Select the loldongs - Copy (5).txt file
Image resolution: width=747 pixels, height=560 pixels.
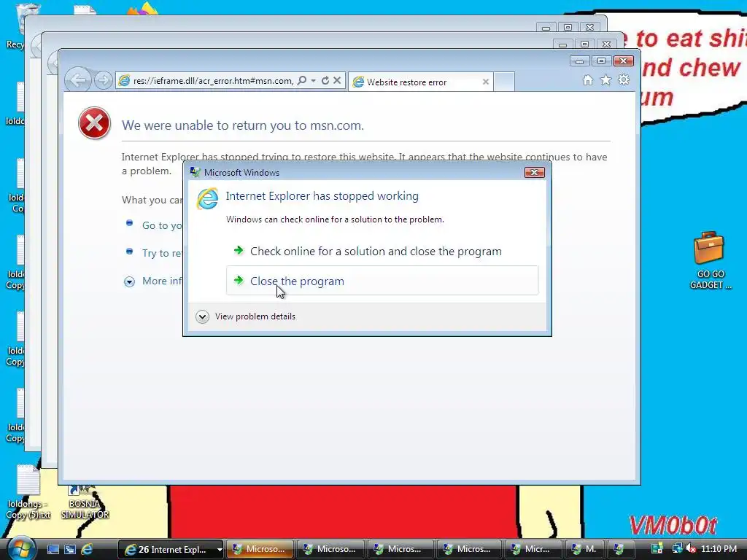(28, 492)
